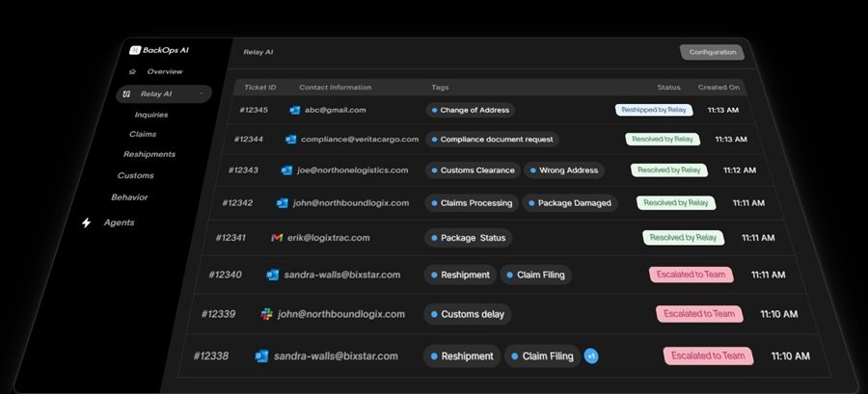This screenshot has width=868, height=394.
Task: Select the Wrong Address tag
Action: [x=564, y=171]
